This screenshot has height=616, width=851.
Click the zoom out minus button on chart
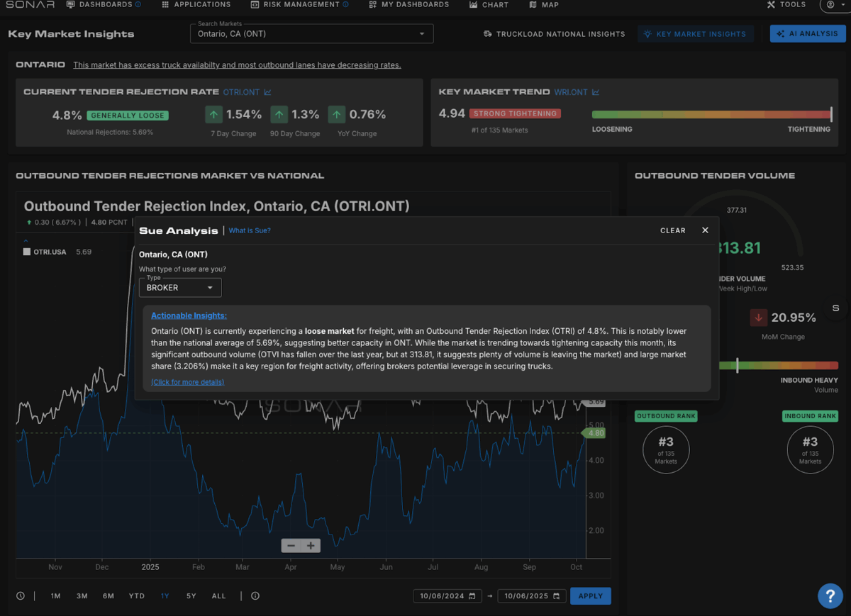[291, 546]
